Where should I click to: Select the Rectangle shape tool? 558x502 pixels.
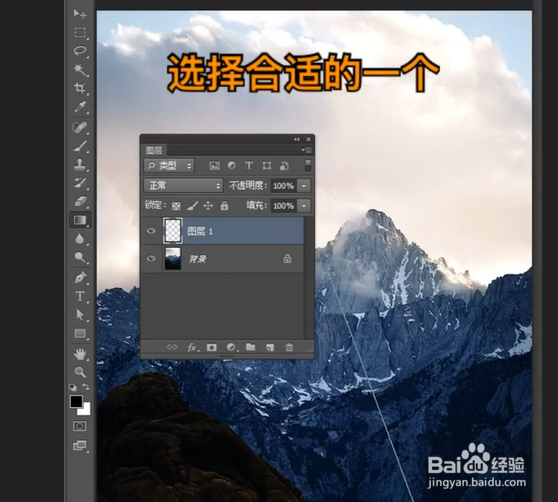[80, 333]
